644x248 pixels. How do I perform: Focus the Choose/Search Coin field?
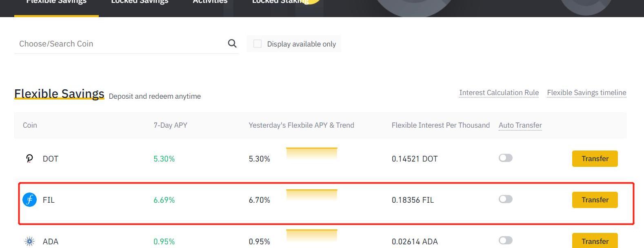click(x=118, y=44)
